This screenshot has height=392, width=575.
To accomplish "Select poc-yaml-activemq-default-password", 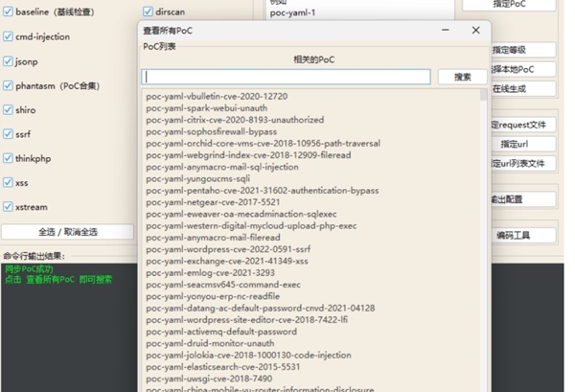I will [x=221, y=331].
